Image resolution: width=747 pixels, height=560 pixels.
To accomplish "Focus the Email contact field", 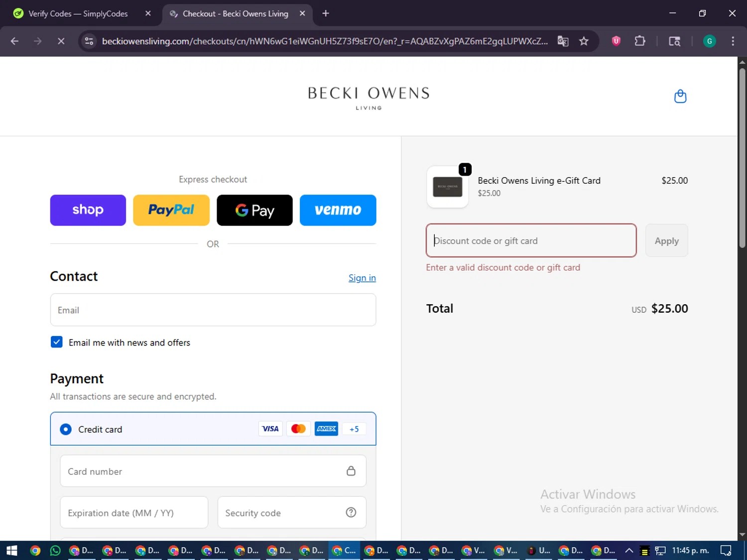I will tap(213, 310).
